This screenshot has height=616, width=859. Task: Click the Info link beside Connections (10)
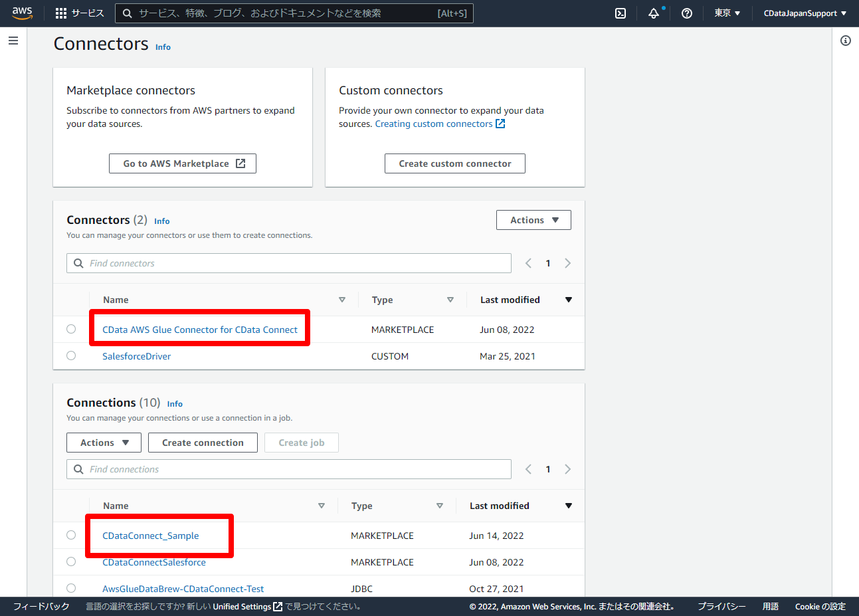tap(175, 404)
